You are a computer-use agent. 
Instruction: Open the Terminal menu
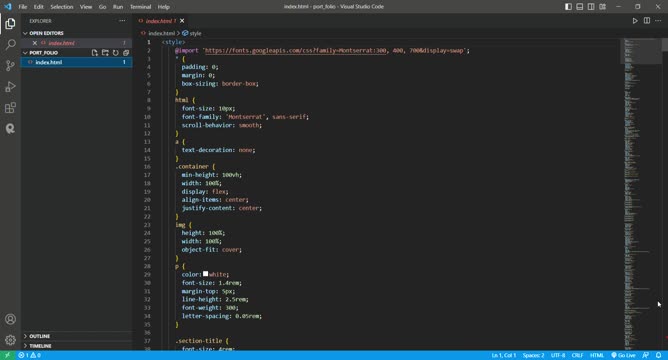click(x=140, y=7)
